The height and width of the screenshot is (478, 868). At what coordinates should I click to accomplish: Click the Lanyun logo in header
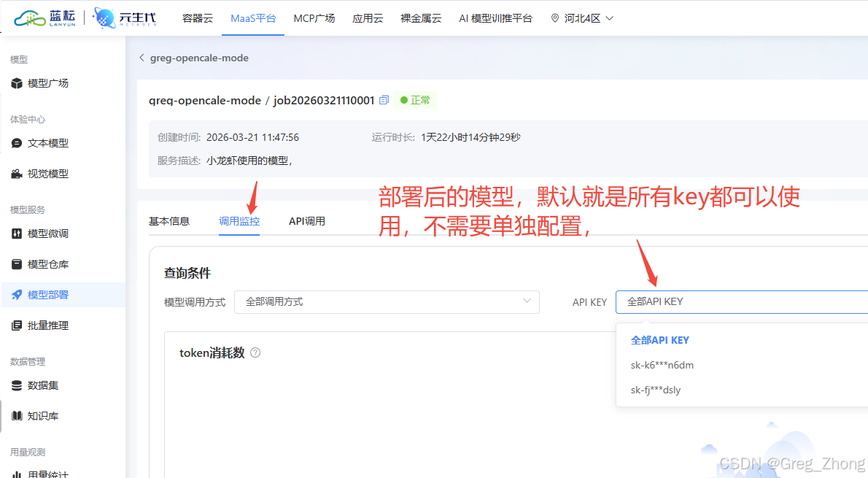click(x=44, y=18)
